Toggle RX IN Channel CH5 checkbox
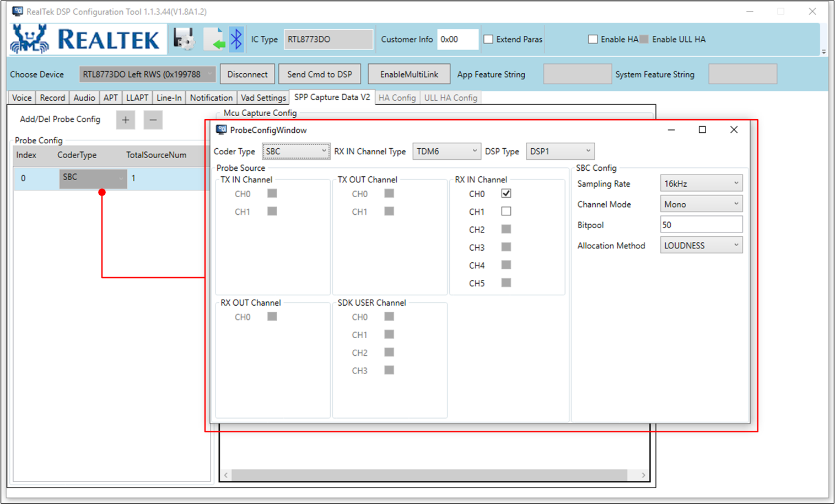The image size is (835, 504). click(x=506, y=283)
